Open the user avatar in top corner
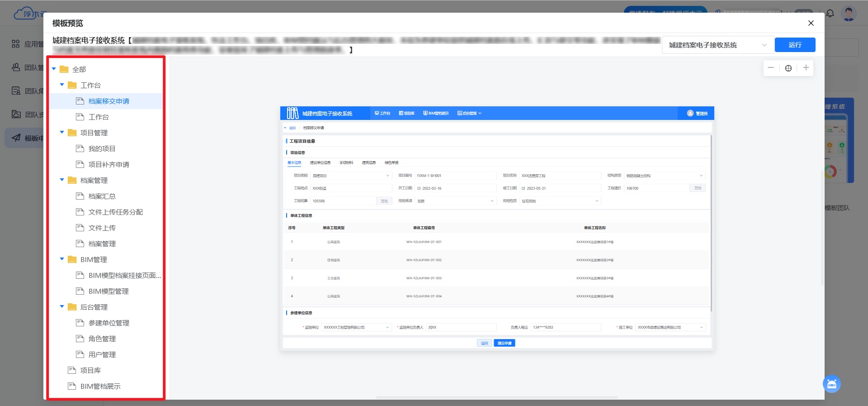Viewport: 868px width, 406px height. coord(849,14)
